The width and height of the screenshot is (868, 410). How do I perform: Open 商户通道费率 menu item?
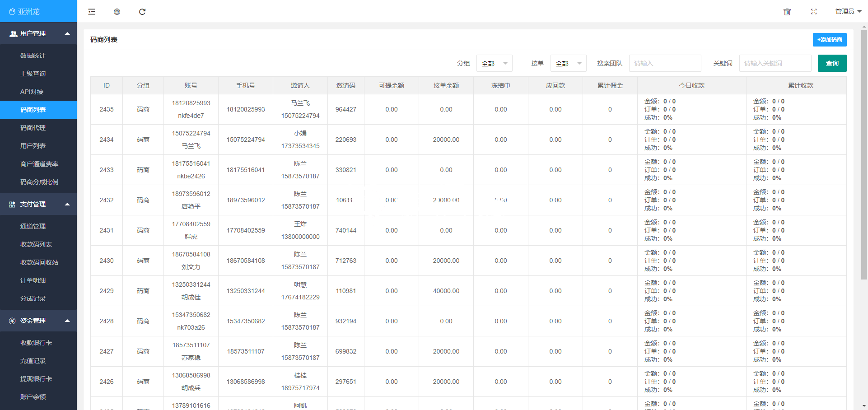point(38,164)
